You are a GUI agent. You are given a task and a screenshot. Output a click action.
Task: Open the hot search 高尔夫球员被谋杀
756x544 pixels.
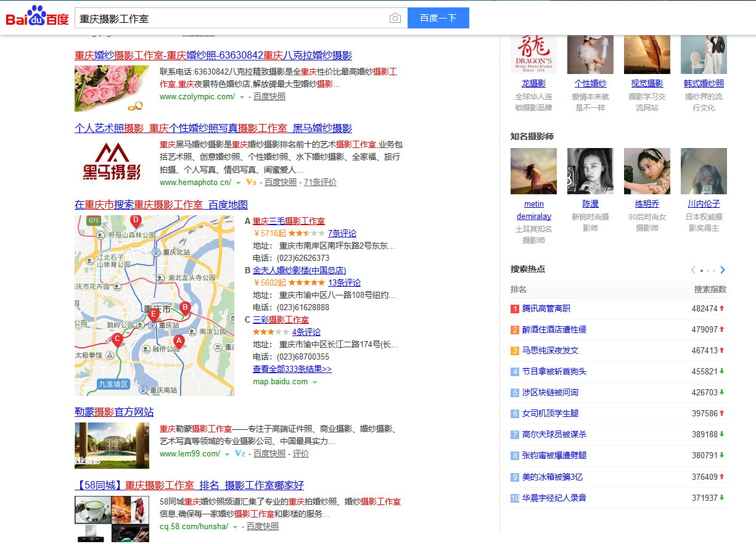554,434
